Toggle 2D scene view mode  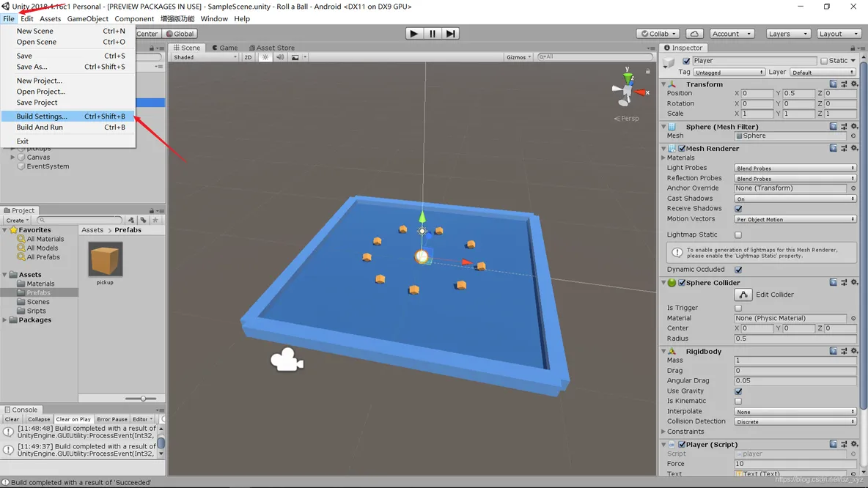[x=248, y=57]
